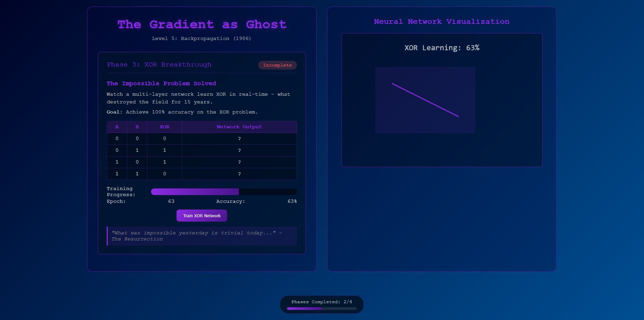Screen dimensions: 644x320
Task: Click the "Neural Network Visualization" heading
Action: point(442,21)
